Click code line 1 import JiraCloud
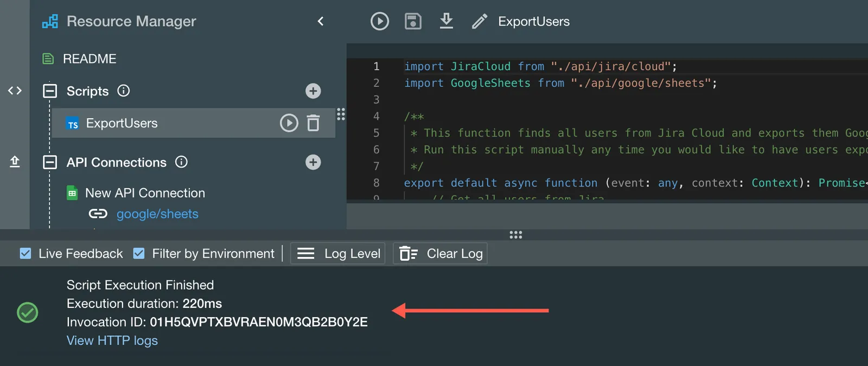This screenshot has width=868, height=366. (x=540, y=66)
